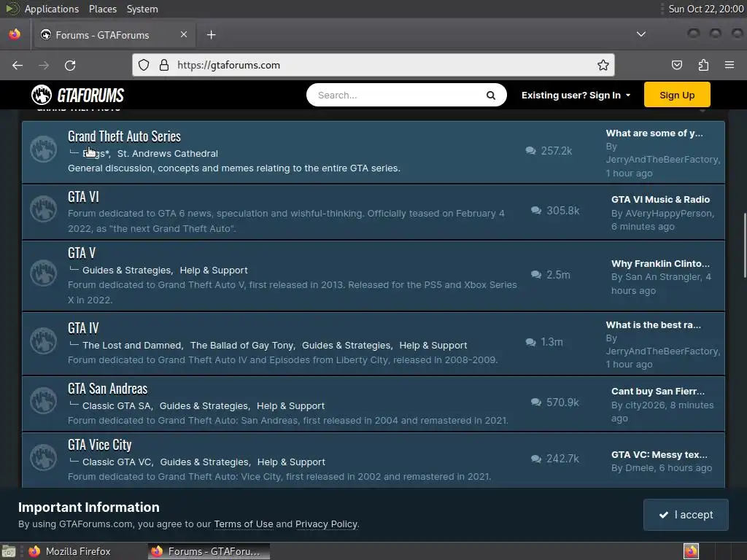Screen dimensions: 747x560
Task: Click the Grand Theft Auto Series forum icon
Action: coord(43,149)
